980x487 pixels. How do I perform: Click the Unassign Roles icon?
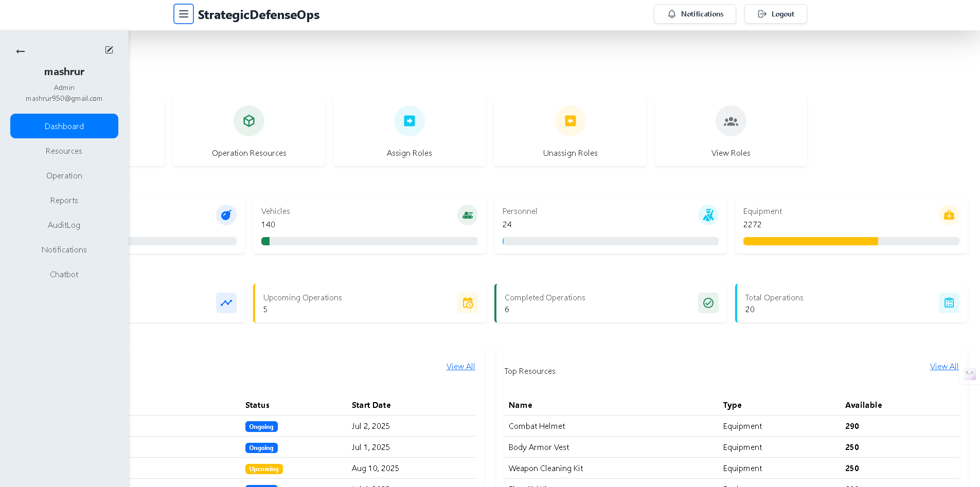(571, 121)
